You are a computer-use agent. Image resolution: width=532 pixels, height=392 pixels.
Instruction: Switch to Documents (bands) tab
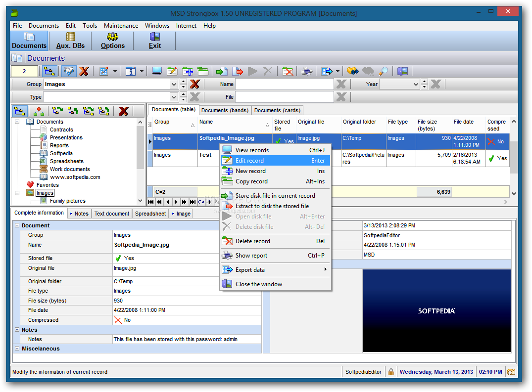pyautogui.click(x=225, y=110)
